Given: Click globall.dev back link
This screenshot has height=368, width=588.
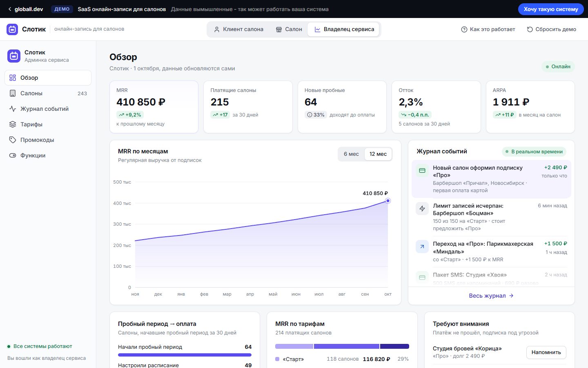Looking at the screenshot, I should tap(25, 9).
